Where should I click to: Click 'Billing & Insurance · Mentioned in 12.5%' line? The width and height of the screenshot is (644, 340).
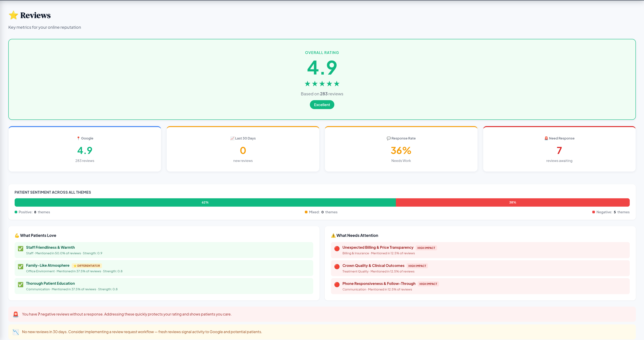click(378, 253)
